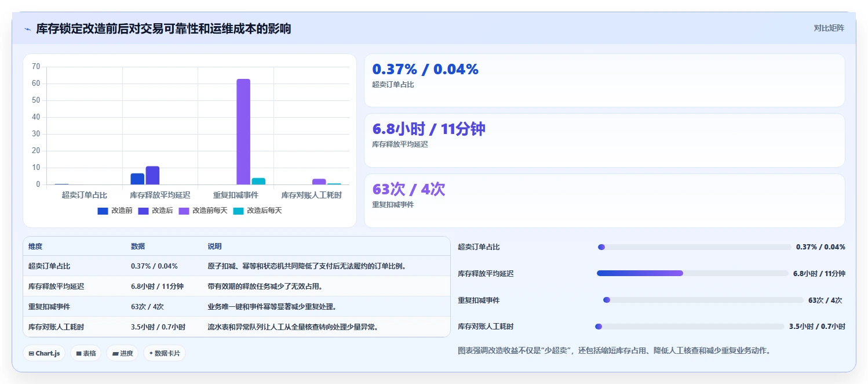The height and width of the screenshot is (384, 868).
Task: Click the title 库存锁定改造前后 heading
Action: pos(163,28)
